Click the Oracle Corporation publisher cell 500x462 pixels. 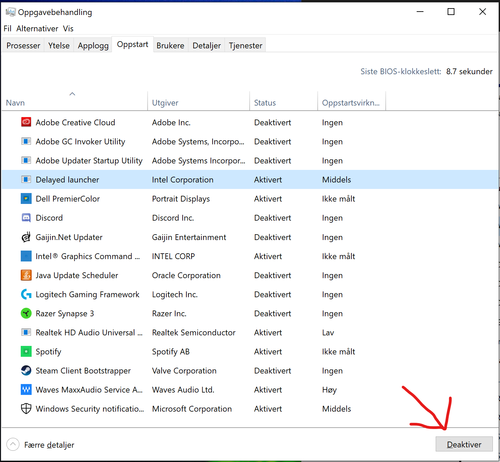tap(186, 275)
